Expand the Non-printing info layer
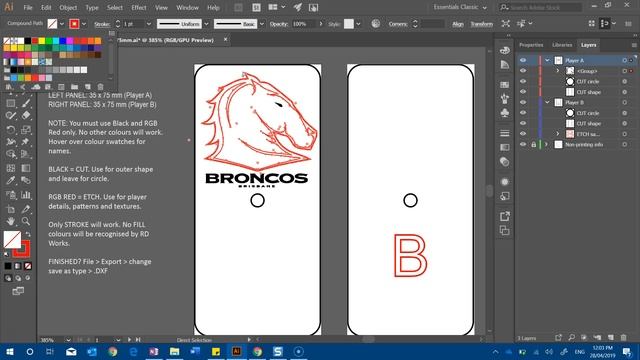 [x=547, y=144]
